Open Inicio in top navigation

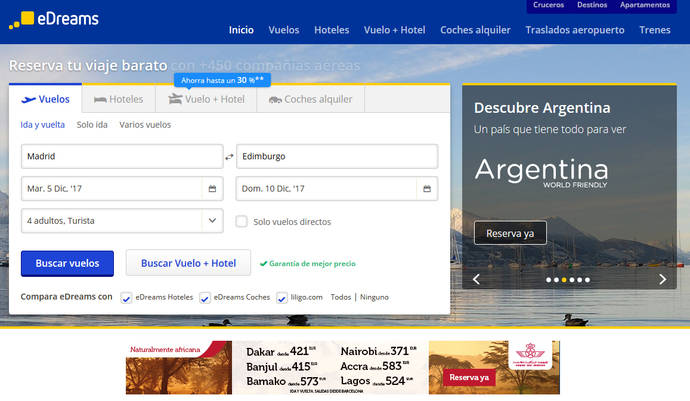(x=241, y=30)
